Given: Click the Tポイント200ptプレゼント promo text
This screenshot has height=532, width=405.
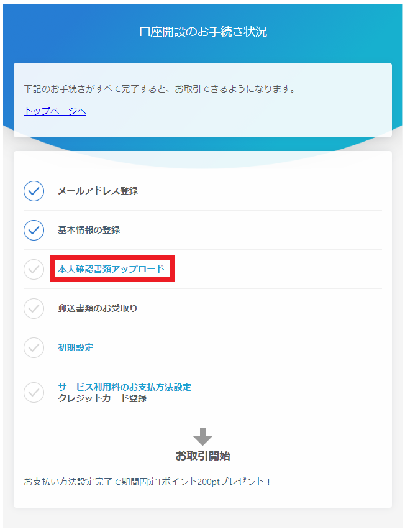Looking at the screenshot, I should 147,482.
